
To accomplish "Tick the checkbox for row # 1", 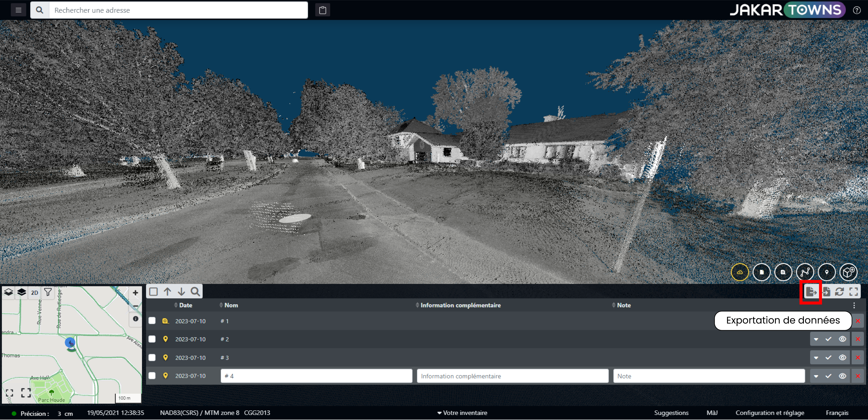I will [152, 321].
